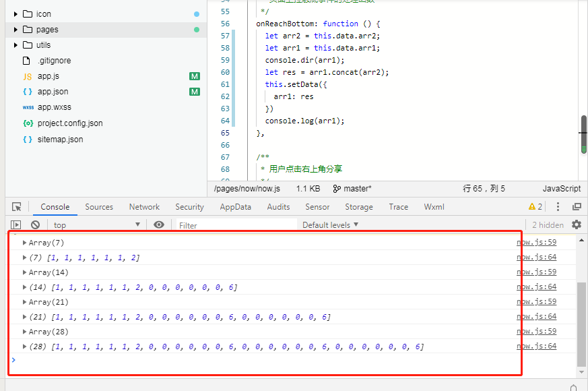Screen dimensions: 588x391
Task: Click the blue status dot on icon folder
Action: 197,14
